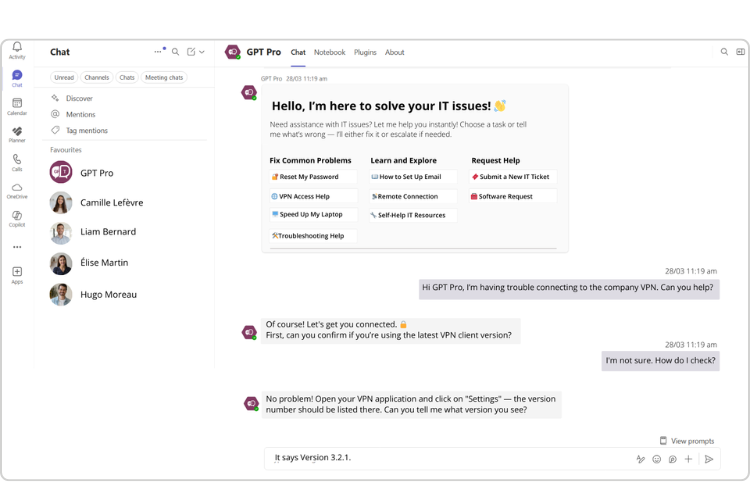Click How to Set Up Email button
The width and height of the screenshot is (750, 500).
pyautogui.click(x=413, y=177)
